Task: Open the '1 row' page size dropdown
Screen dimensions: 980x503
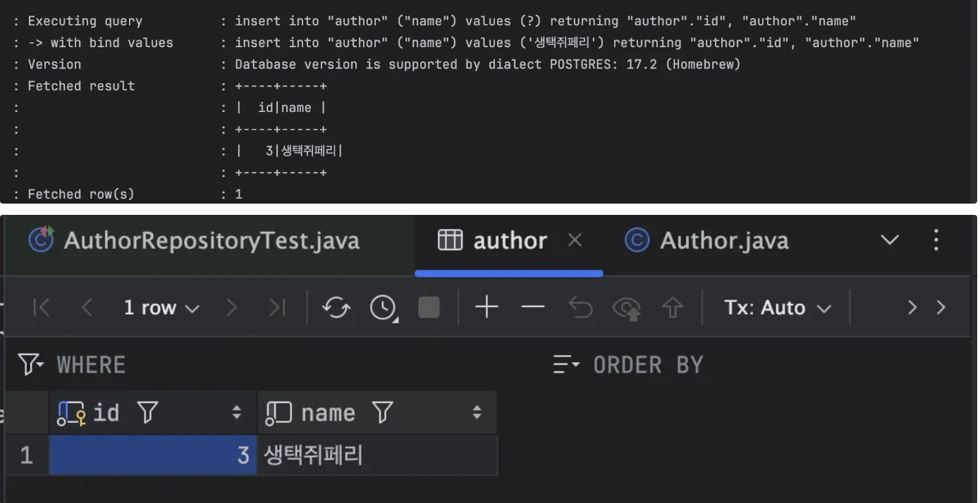Action: tap(161, 308)
